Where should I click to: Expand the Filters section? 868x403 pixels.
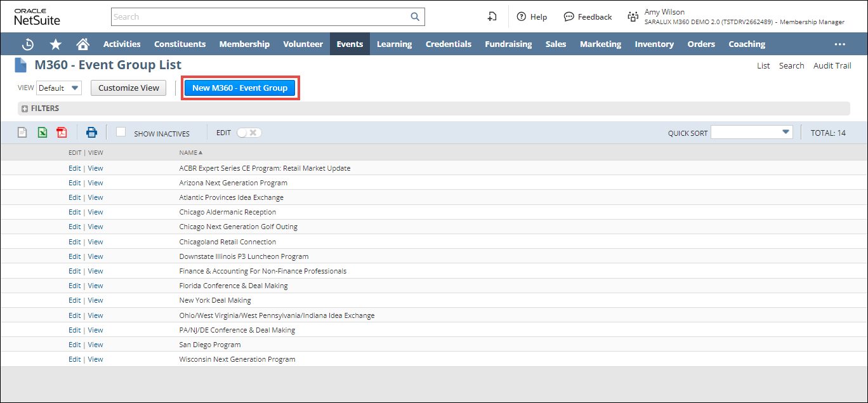pyautogui.click(x=25, y=109)
